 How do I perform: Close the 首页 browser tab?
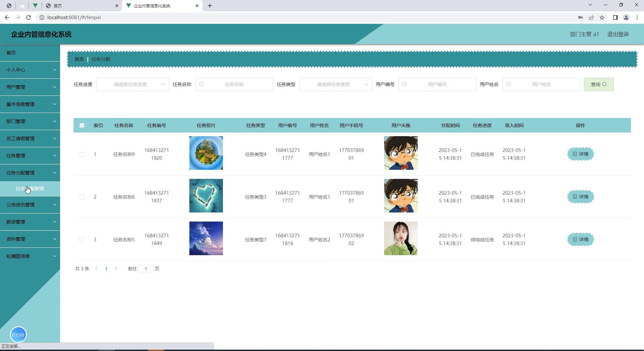(117, 6)
